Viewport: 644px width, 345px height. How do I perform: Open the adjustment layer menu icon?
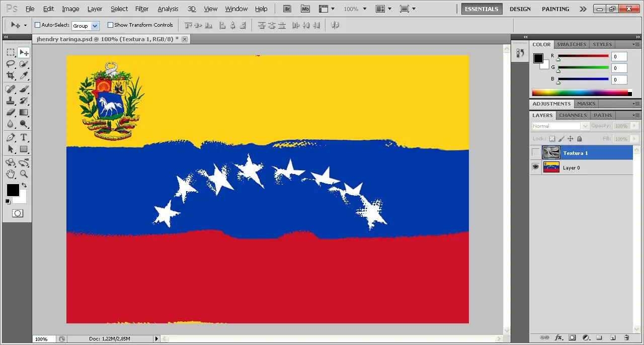[586, 337]
